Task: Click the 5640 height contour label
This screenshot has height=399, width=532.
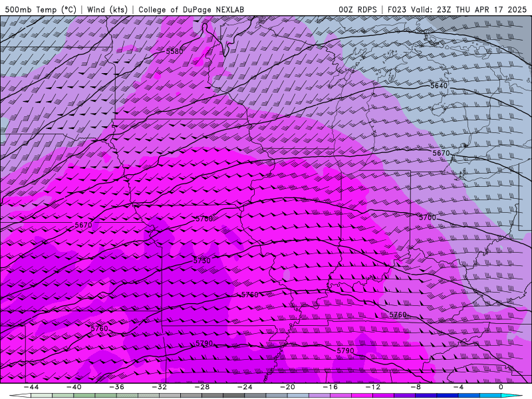Action: coord(439,86)
